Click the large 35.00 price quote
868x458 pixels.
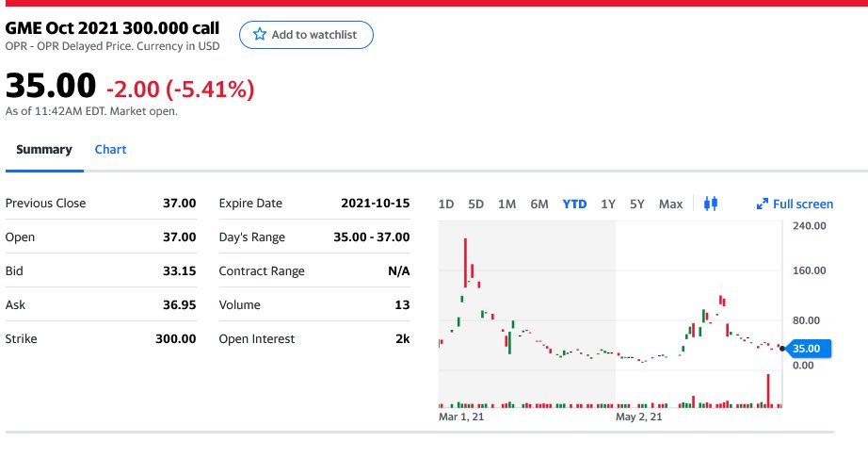[x=51, y=86]
